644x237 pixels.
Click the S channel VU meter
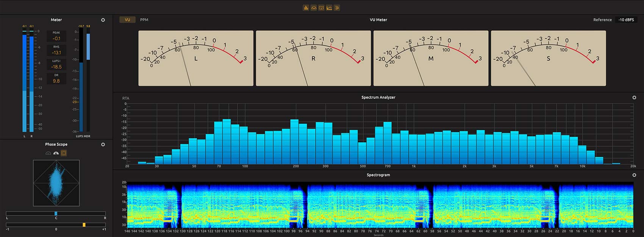[x=548, y=58]
